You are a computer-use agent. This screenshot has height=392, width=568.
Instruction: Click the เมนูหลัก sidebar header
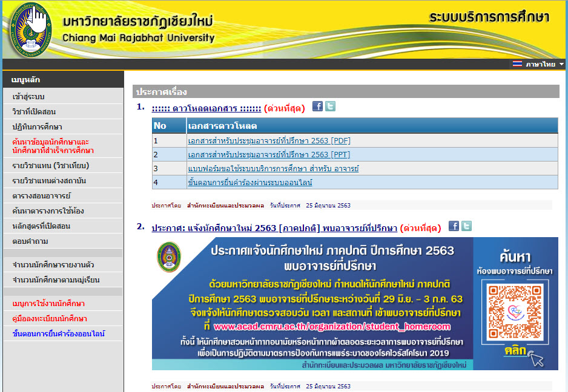click(63, 80)
